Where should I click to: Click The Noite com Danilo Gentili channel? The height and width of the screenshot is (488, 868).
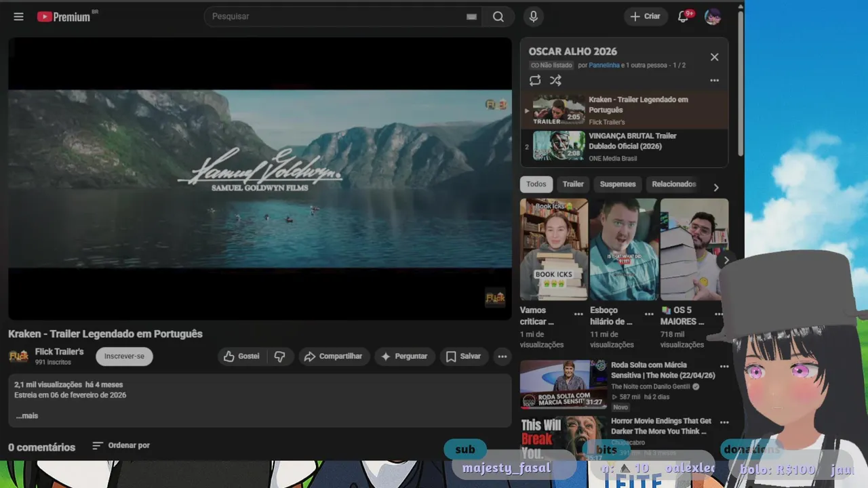650,386
